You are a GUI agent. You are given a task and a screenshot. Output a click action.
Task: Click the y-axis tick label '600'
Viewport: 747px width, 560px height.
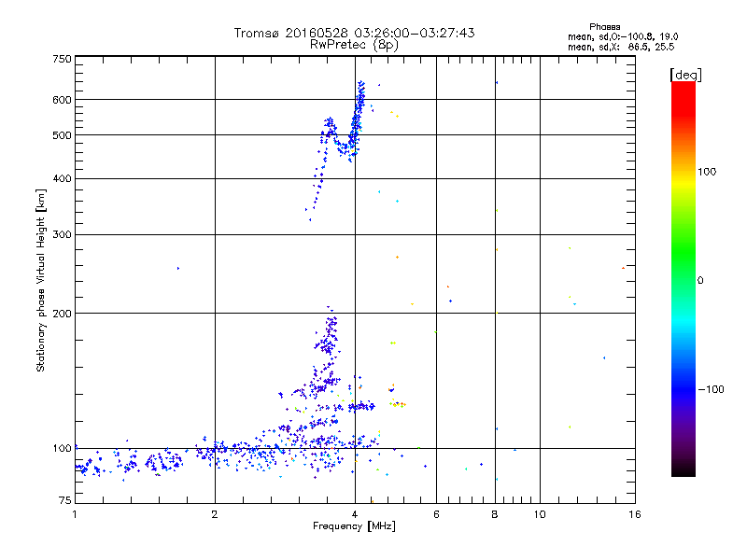point(62,100)
